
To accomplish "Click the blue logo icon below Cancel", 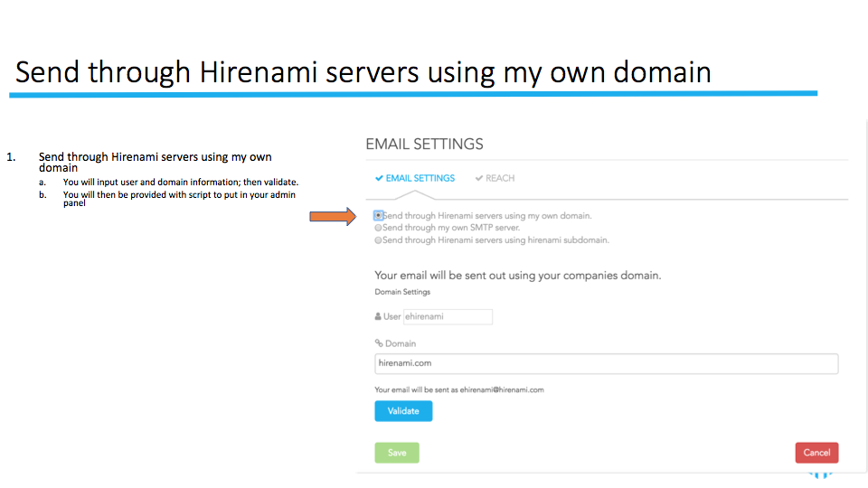I will point(820,475).
